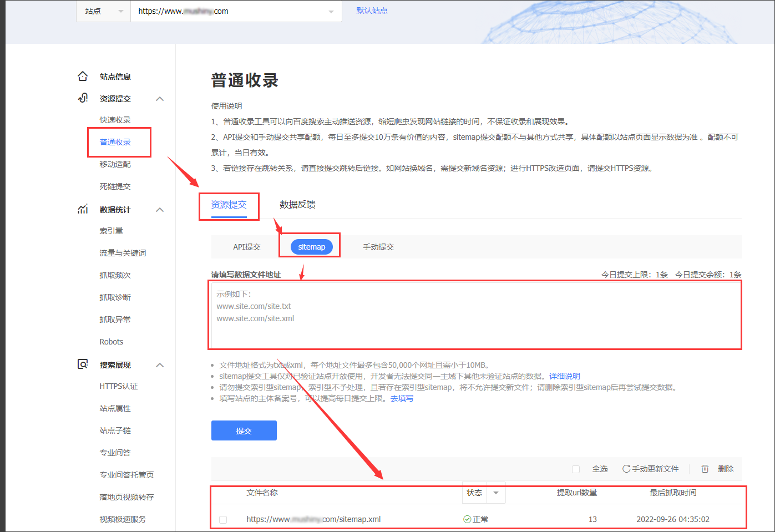Collapse the 资源提交 sidebar section
775x532 pixels.
[160, 98]
